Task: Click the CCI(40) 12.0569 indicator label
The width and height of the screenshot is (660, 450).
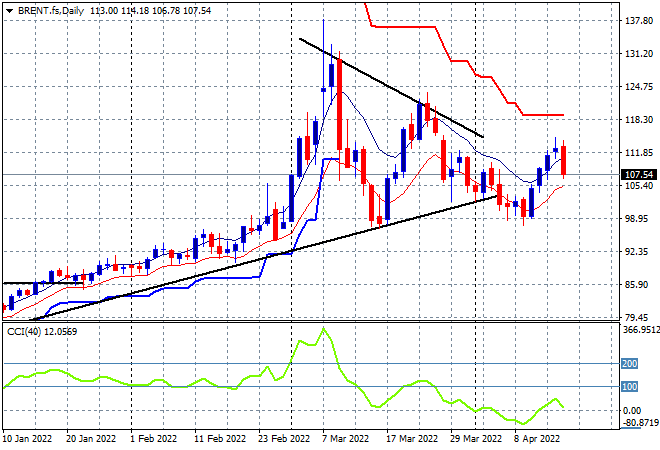Action: click(42, 332)
